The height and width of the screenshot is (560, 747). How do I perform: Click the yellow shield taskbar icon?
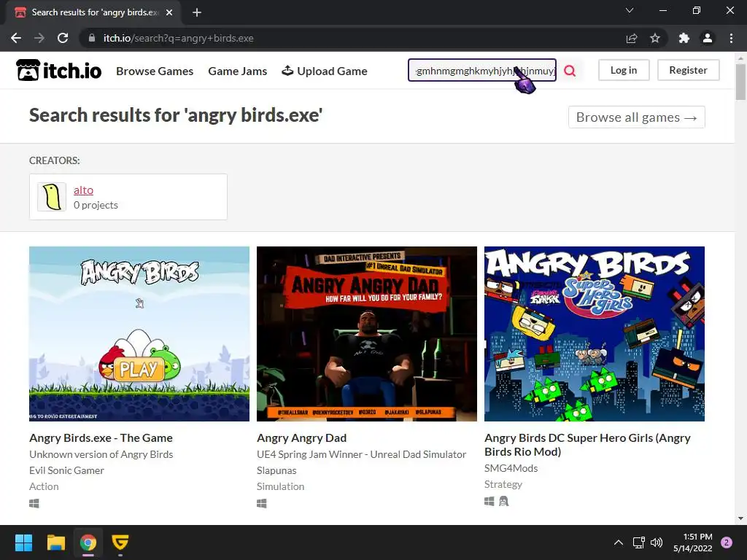coord(120,542)
